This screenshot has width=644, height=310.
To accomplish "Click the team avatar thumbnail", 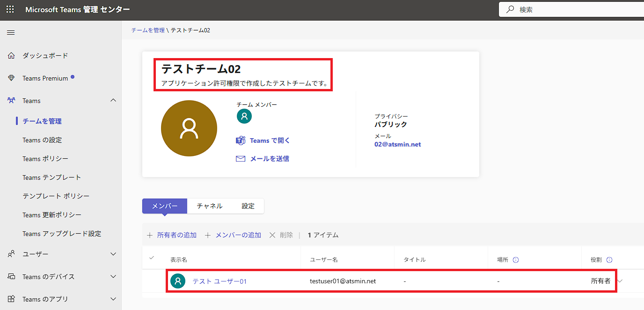I will pyautogui.click(x=189, y=128).
